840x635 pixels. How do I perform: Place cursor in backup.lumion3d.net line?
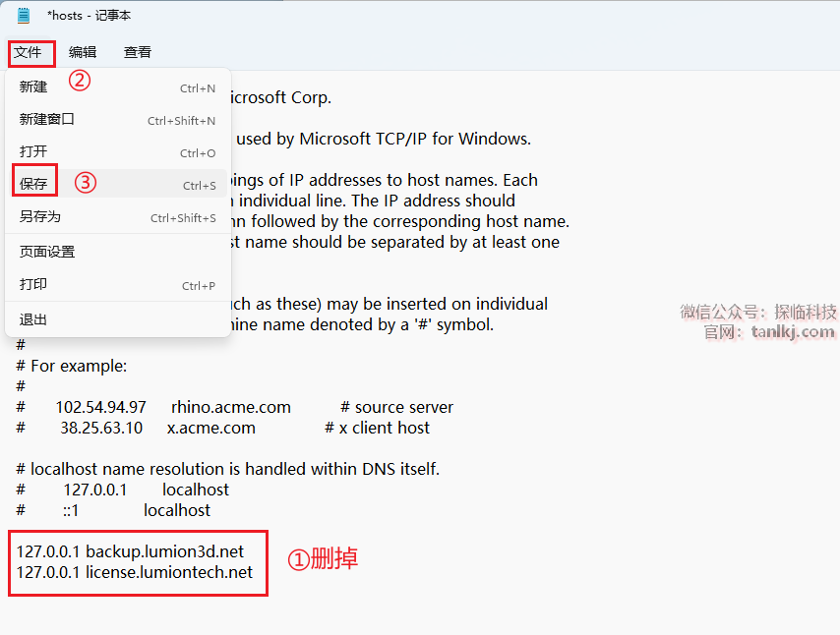click(x=130, y=552)
